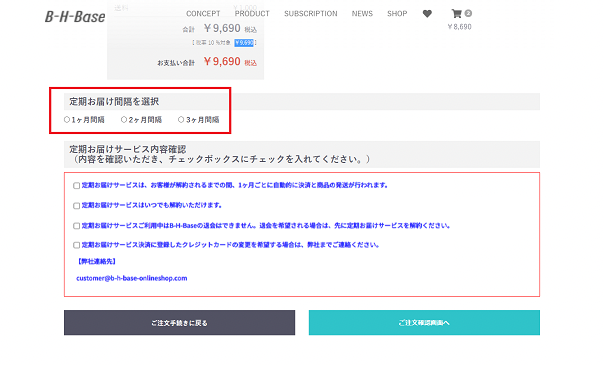Screen dimensions: 604x365
Task: Open the shopping cart icon
Action: pyautogui.click(x=456, y=14)
